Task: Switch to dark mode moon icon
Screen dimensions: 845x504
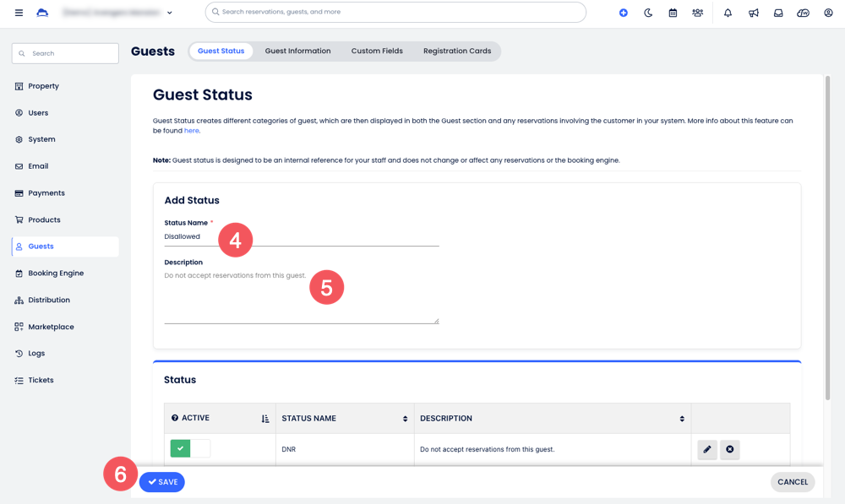Action: coord(648,13)
